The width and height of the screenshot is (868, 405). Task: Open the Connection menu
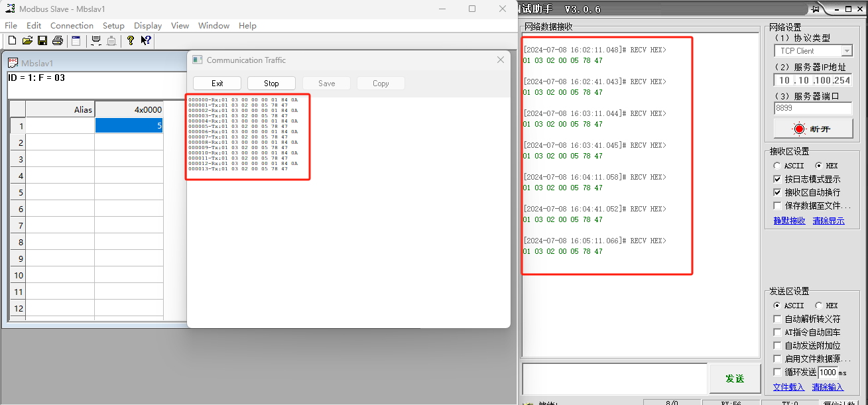pyautogui.click(x=72, y=26)
